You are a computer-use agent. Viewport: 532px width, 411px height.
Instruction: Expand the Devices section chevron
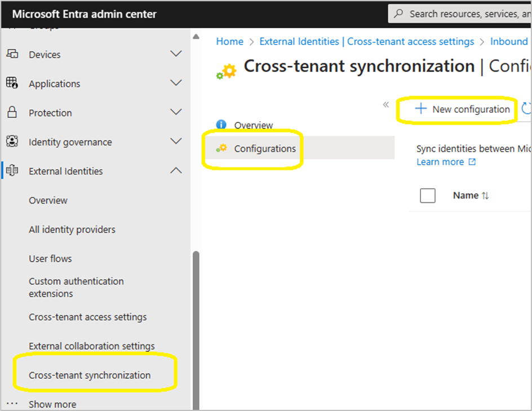(176, 54)
